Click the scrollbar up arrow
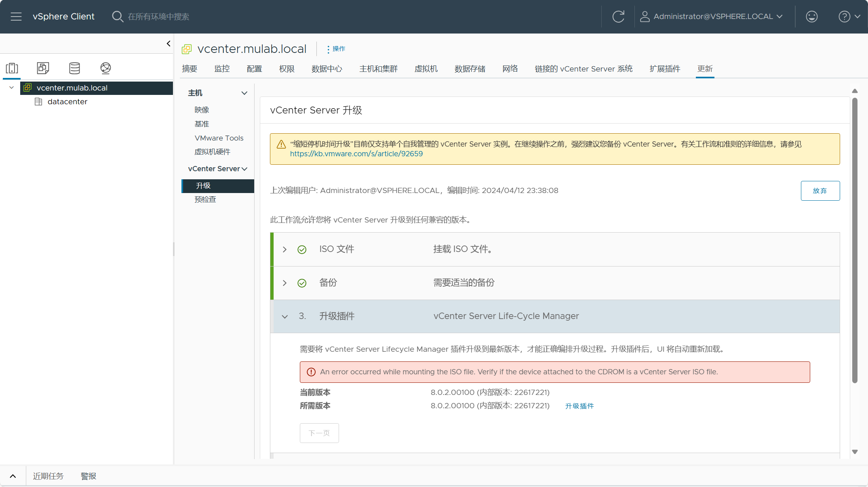 pos(855,91)
